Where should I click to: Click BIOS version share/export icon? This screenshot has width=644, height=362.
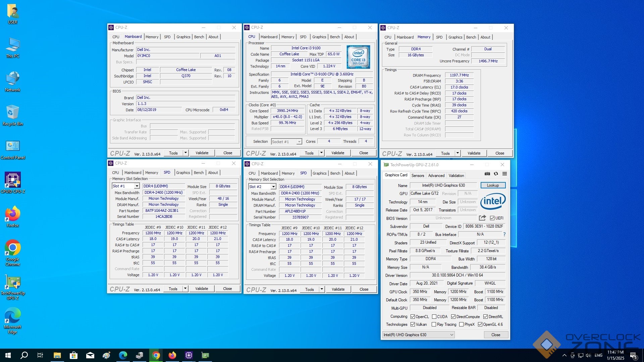click(482, 218)
